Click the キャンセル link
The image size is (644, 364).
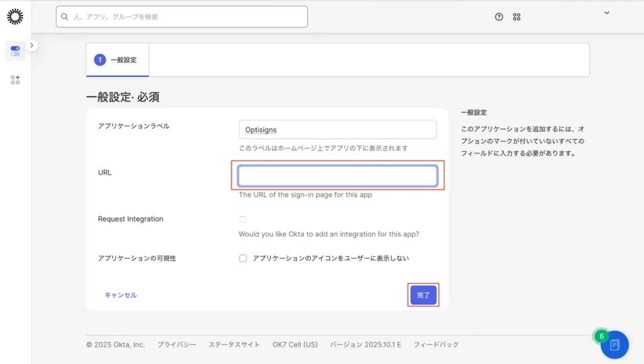tap(120, 295)
